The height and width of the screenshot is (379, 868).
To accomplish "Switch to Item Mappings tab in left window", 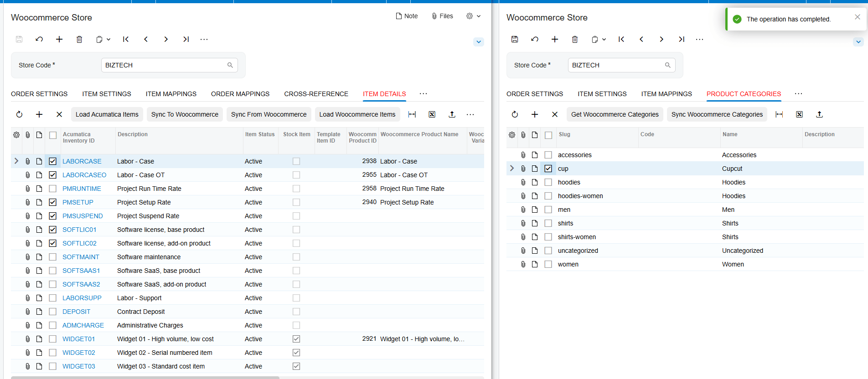I will pyautogui.click(x=171, y=94).
